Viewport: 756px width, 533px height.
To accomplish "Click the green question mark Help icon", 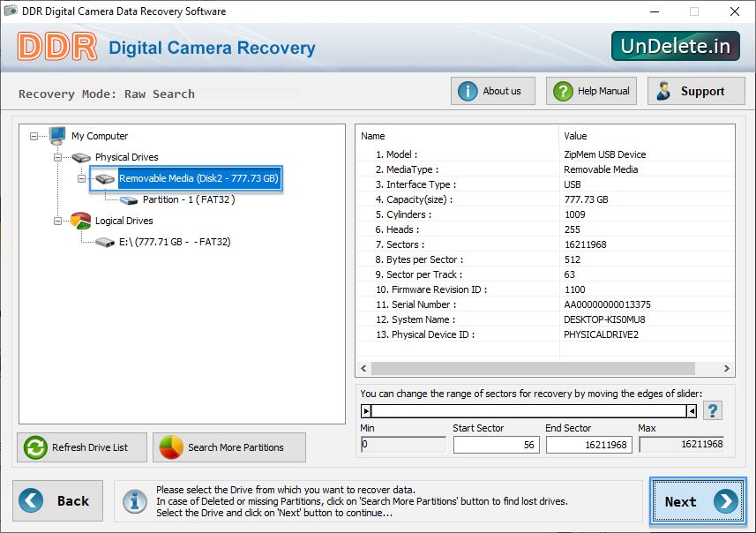I will [x=563, y=91].
